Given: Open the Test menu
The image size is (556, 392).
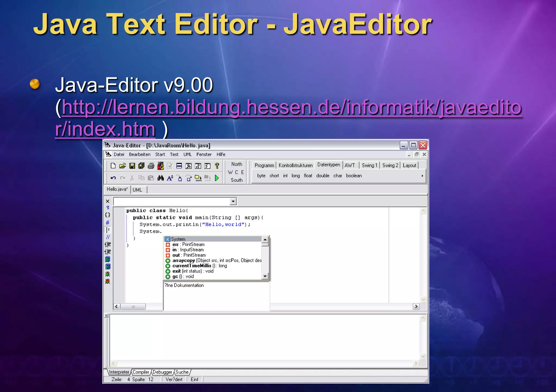Looking at the screenshot, I should pyautogui.click(x=174, y=154).
